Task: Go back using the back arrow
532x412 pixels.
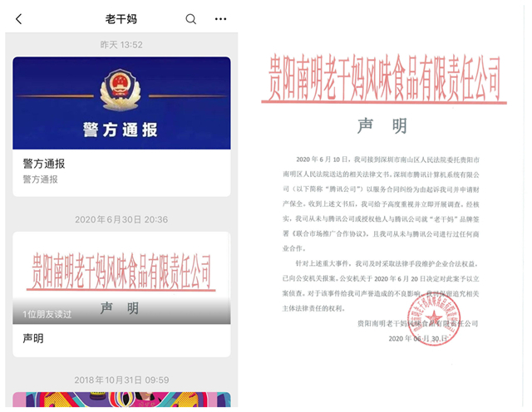Action: tap(19, 19)
